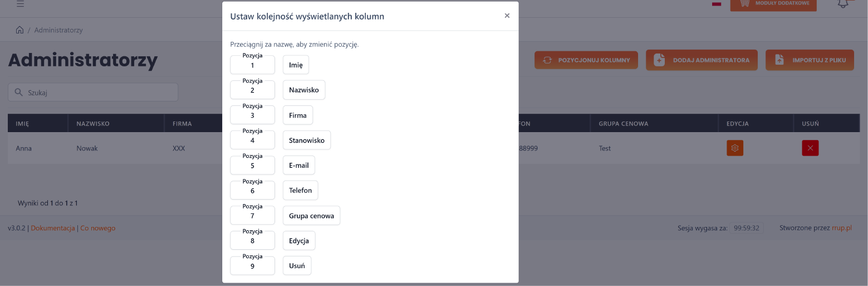Viewport: 868px width, 286px height.
Task: Close the column order dialog
Action: click(x=507, y=16)
